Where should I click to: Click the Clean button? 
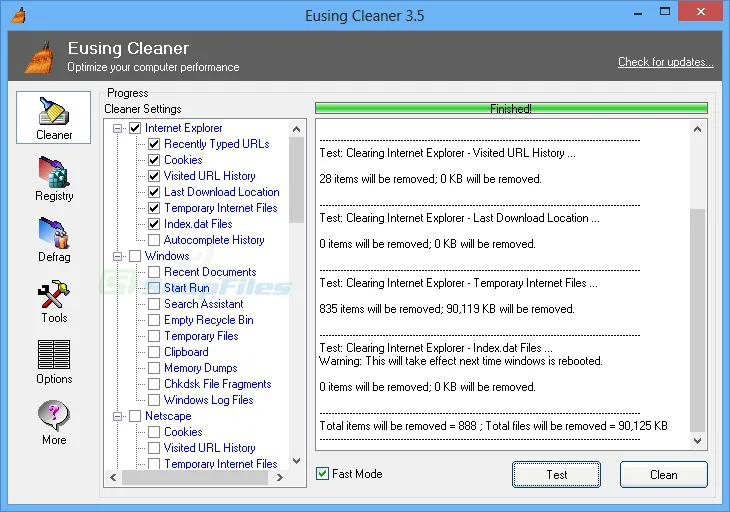(x=663, y=475)
